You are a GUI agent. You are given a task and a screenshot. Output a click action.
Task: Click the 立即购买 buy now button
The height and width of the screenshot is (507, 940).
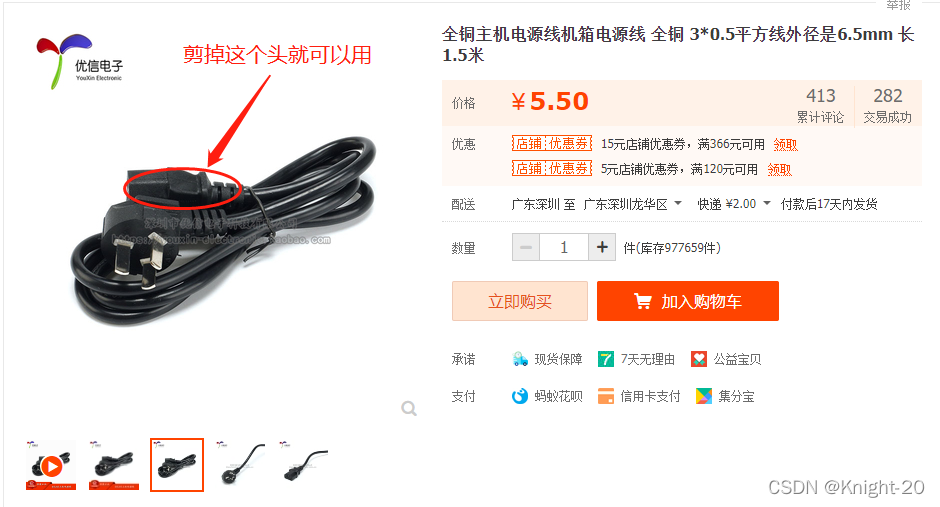point(520,301)
